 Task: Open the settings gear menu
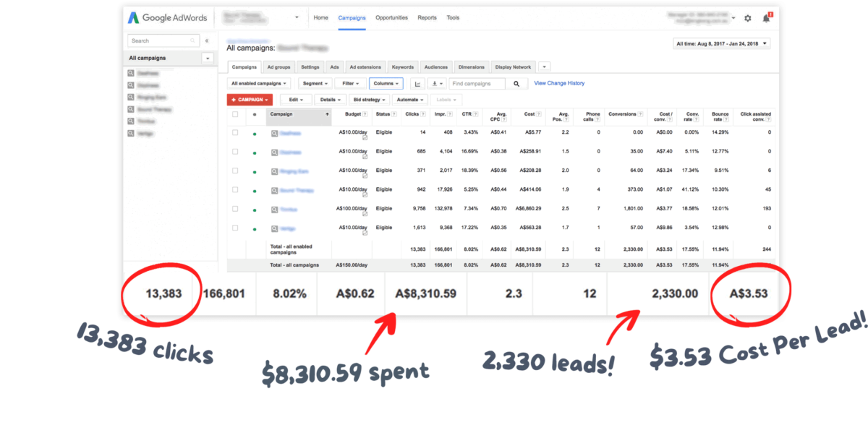(x=748, y=18)
